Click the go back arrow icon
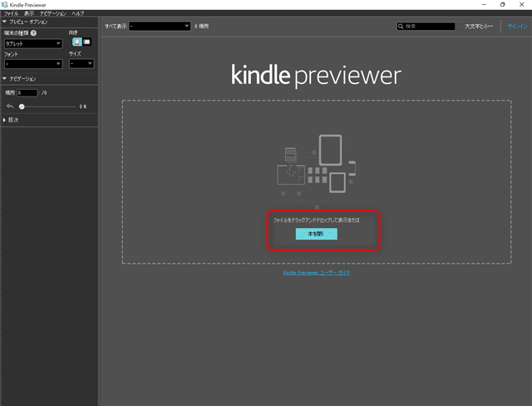Viewport: 532px width, 406px height. click(10, 106)
